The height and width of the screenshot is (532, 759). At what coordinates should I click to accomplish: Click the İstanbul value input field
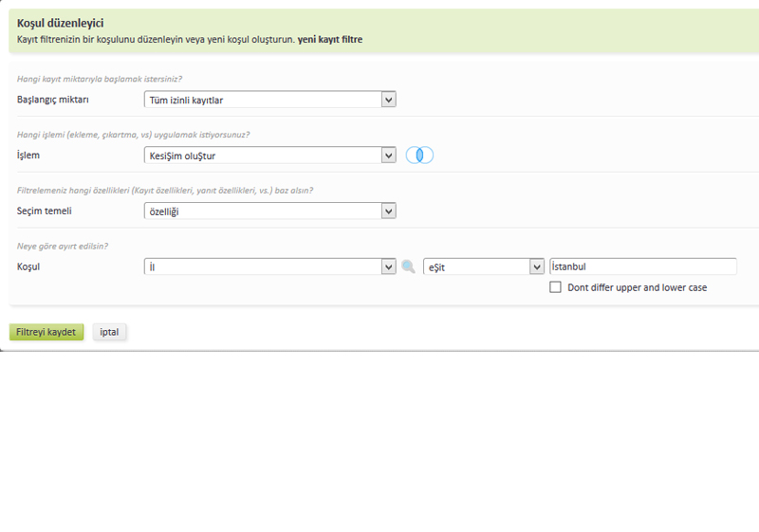(642, 267)
